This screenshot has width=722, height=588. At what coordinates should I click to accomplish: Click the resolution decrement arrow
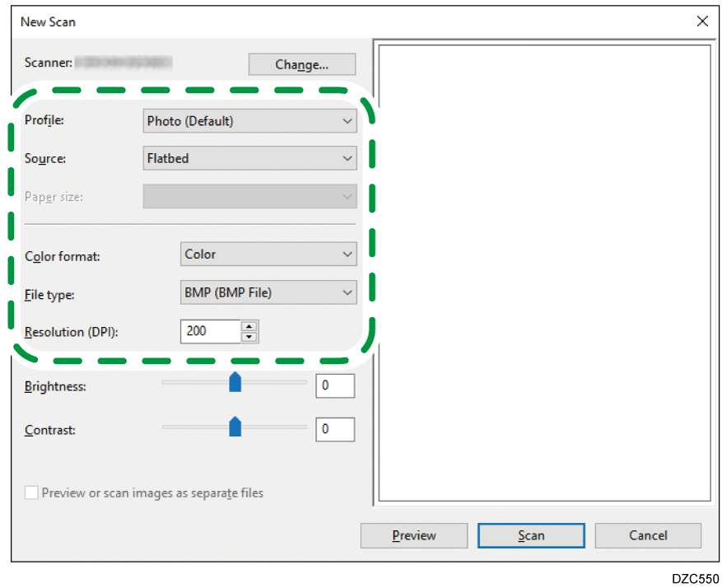249,335
